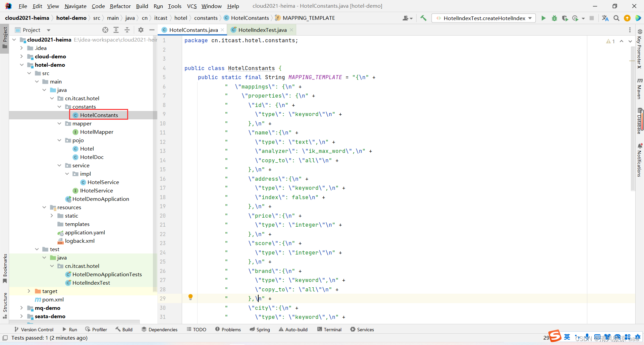Expand the cloud-demo module

tap(21, 56)
